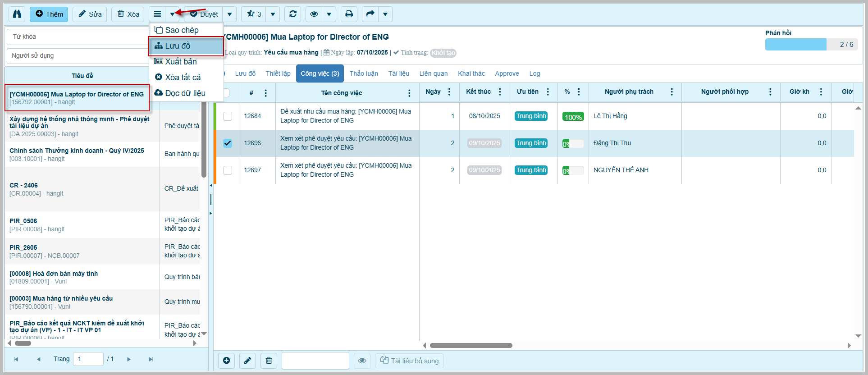Click the bottom plus add task icon
The height and width of the screenshot is (375, 868).
[226, 361]
